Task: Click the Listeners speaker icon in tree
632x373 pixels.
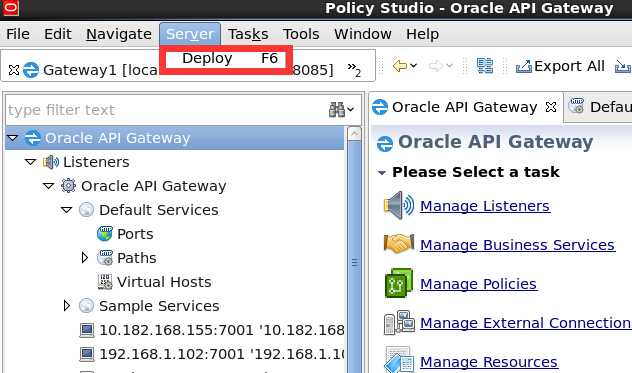Action: [x=51, y=162]
